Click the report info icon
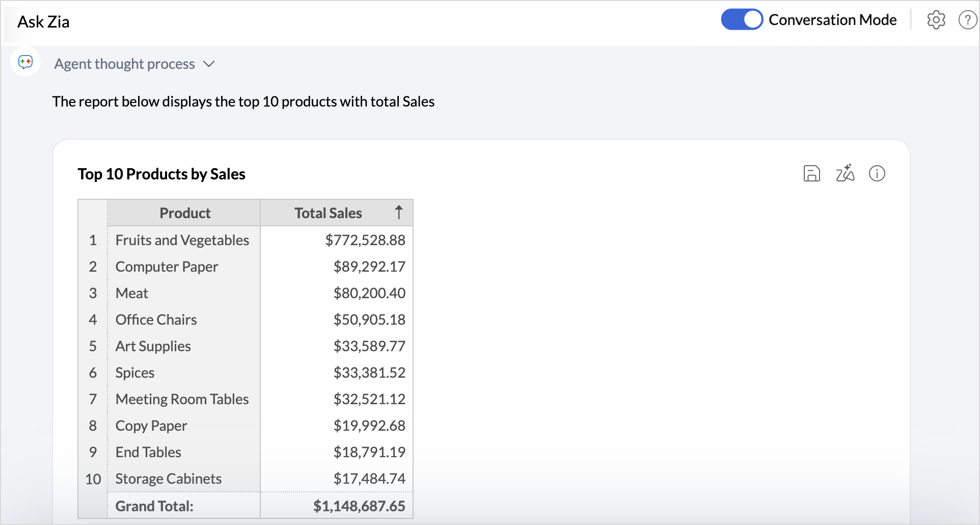Image resolution: width=980 pixels, height=525 pixels. coord(877,174)
